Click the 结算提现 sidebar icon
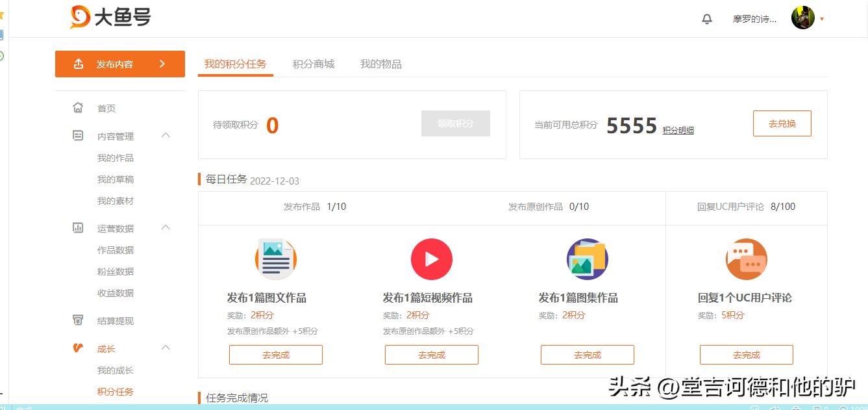Image resolution: width=868 pixels, height=410 pixels. pos(79,320)
